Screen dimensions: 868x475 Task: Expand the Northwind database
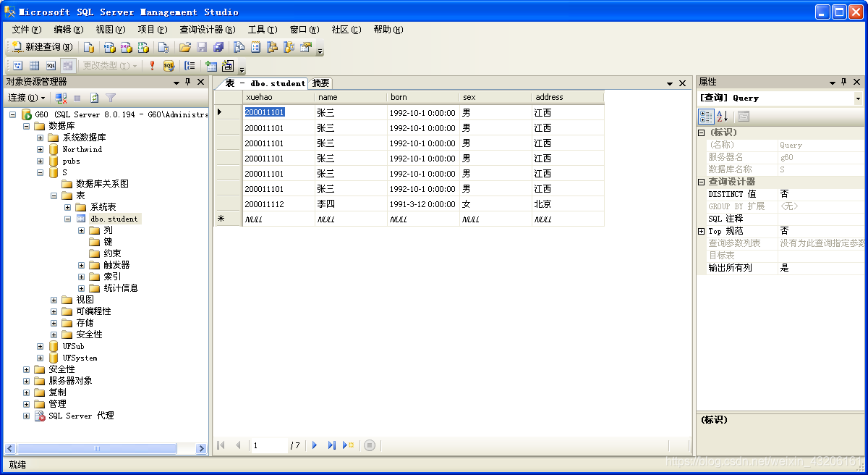pos(41,149)
